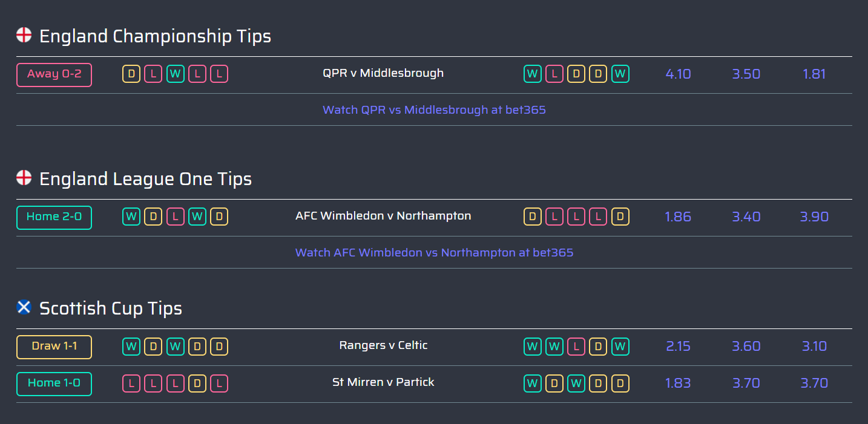Click the Draw 1-1 prediction badge
868x424 pixels.
(x=54, y=347)
